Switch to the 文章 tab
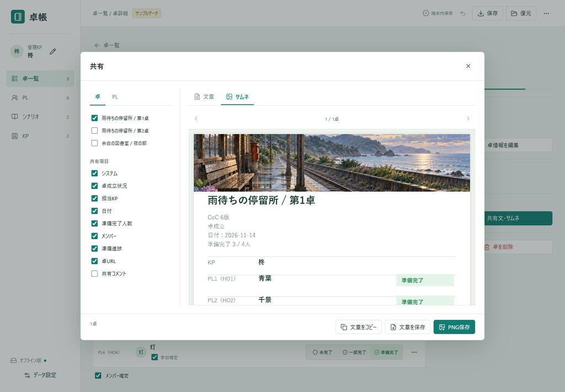This screenshot has height=392, width=565. (x=204, y=97)
